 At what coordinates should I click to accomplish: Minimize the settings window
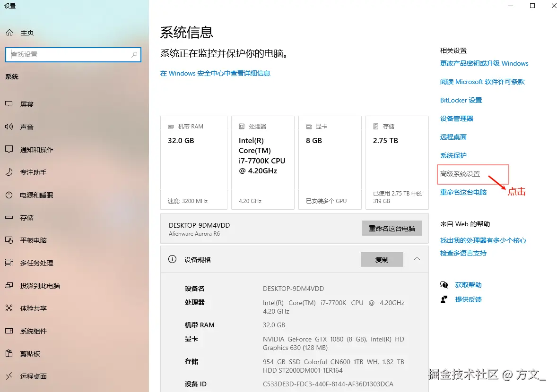(x=511, y=6)
